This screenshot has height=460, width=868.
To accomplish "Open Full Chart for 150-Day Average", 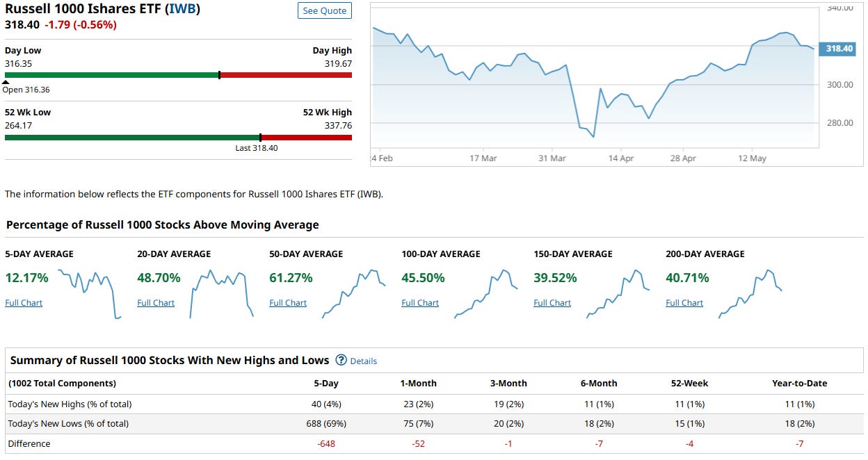I will click(x=552, y=303).
